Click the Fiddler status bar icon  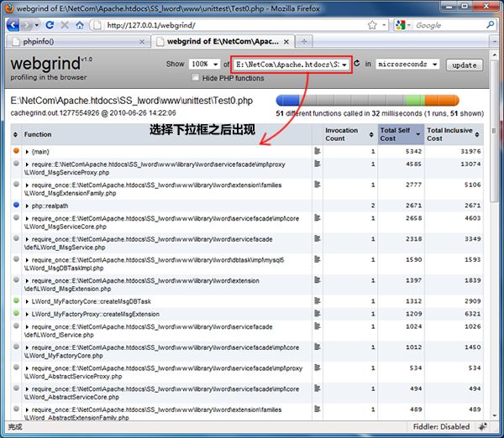(482, 427)
